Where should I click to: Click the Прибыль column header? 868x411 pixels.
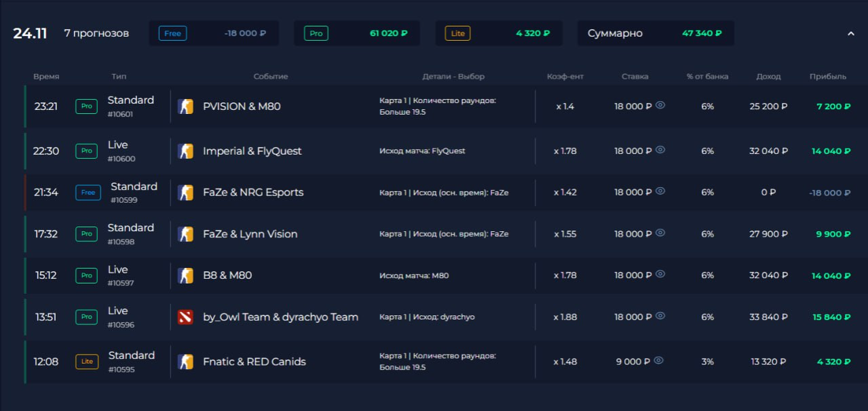(827, 77)
